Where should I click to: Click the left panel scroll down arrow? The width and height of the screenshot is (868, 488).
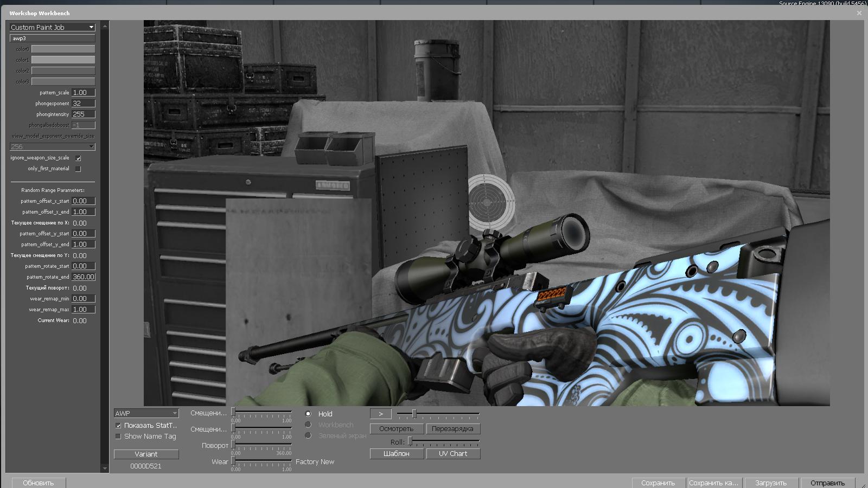tap(105, 468)
